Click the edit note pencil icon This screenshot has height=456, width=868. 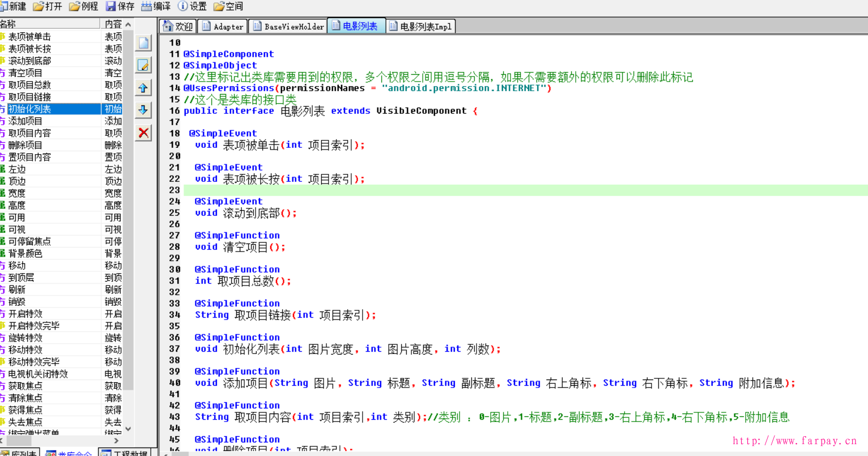[143, 65]
